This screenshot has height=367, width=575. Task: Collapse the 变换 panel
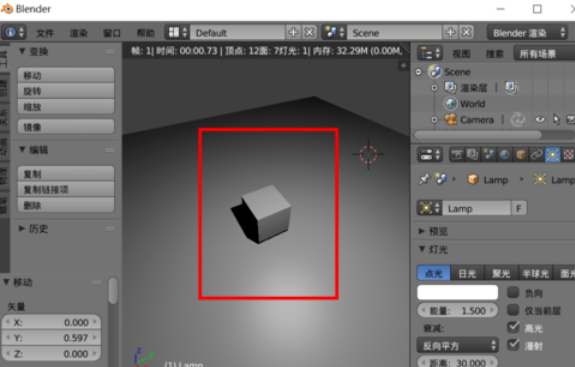22,51
